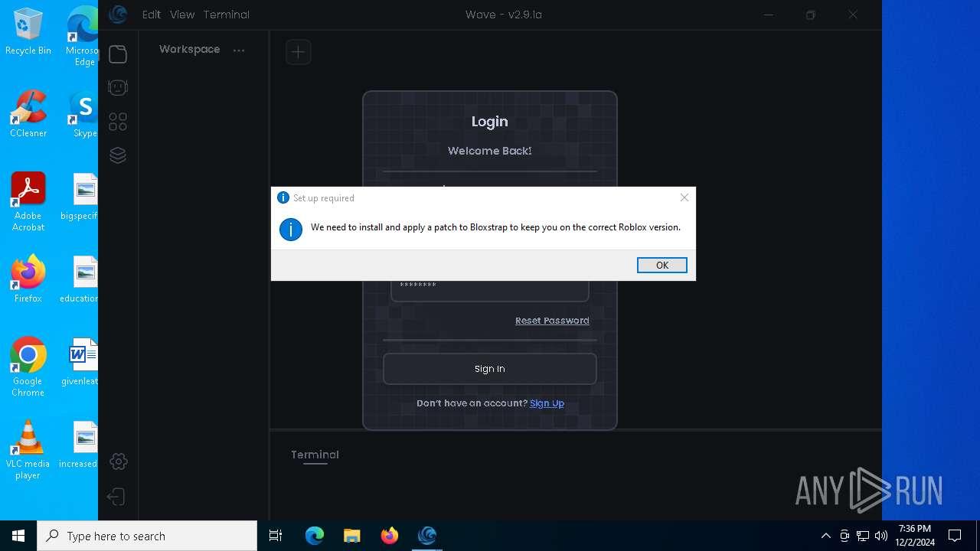980x551 pixels.
Task: Open Task View on taskbar
Action: coord(276,536)
